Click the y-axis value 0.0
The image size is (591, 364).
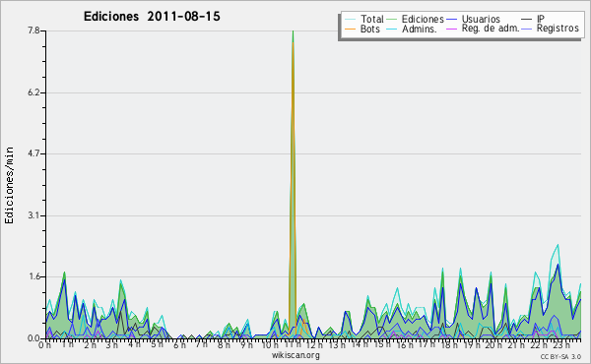click(x=33, y=338)
